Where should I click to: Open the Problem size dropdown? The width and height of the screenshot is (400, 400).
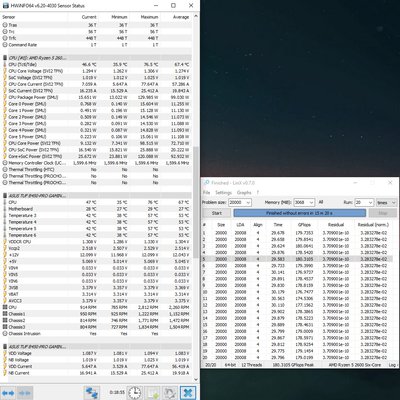click(x=240, y=202)
